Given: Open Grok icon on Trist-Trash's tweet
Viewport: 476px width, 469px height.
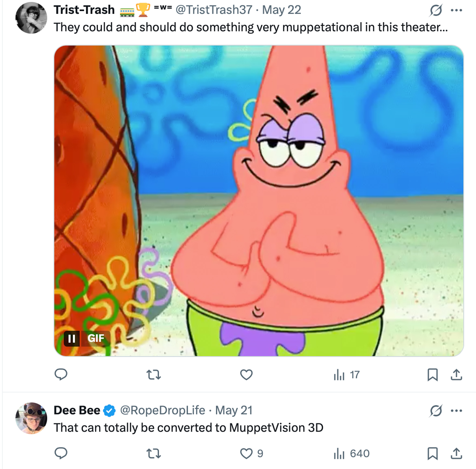Looking at the screenshot, I should 436,10.
